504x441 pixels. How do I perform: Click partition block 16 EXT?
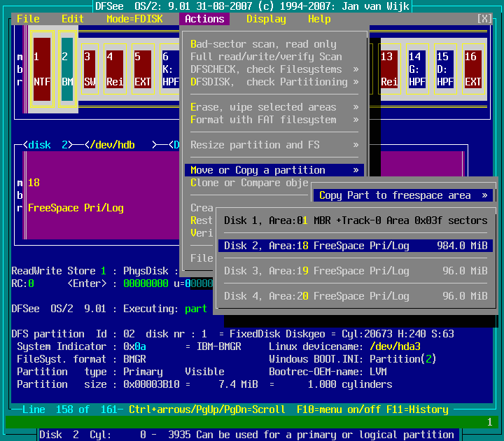click(x=472, y=69)
